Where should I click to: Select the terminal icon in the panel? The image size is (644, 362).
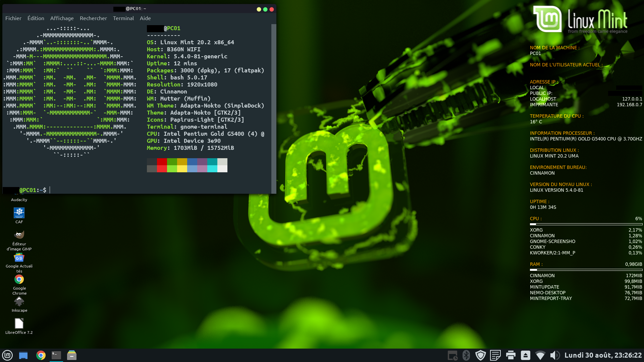point(56,355)
